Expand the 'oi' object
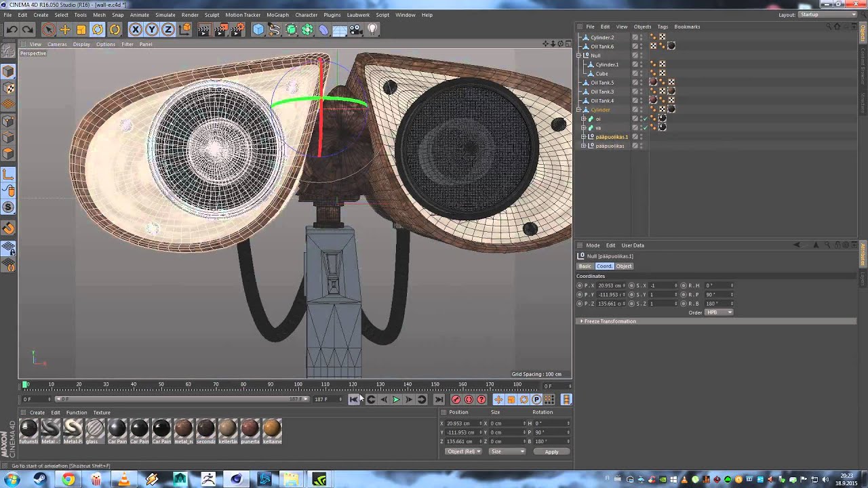The image size is (868, 488). 583,119
